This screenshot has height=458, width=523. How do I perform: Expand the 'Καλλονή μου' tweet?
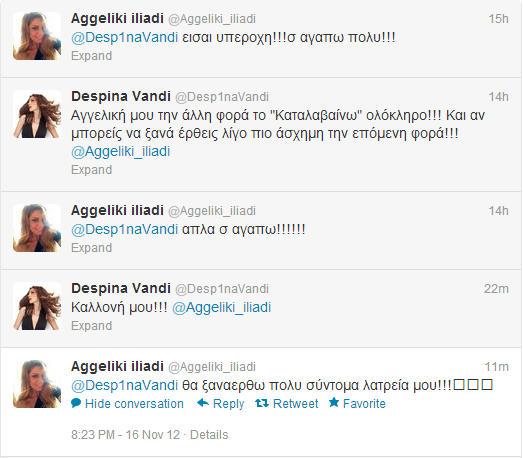tap(91, 326)
